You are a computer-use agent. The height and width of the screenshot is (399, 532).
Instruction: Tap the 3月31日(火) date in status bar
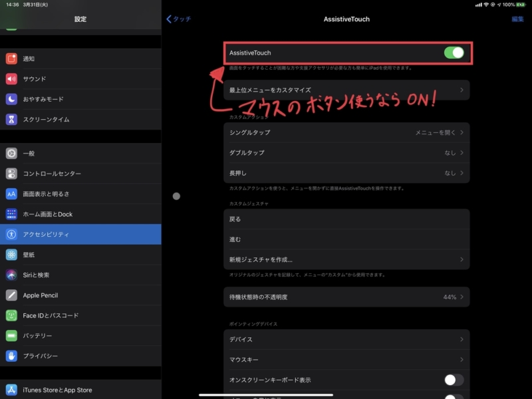click(35, 5)
